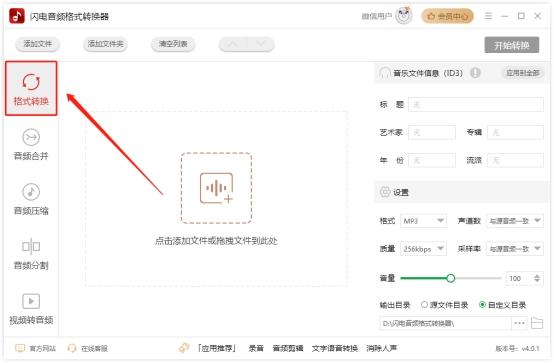Click the 版本号 v4.0.1 text

tap(517, 349)
